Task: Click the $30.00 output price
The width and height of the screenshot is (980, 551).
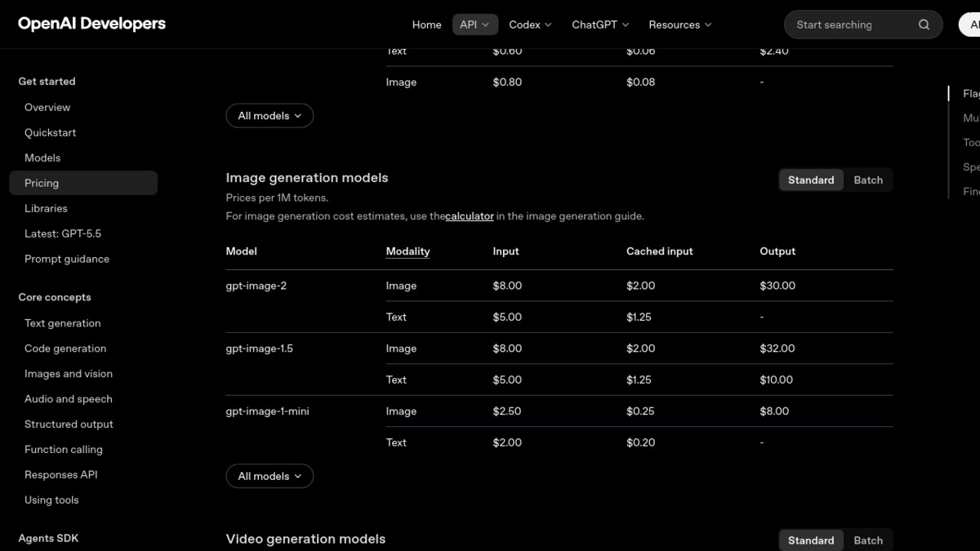Action: (777, 286)
